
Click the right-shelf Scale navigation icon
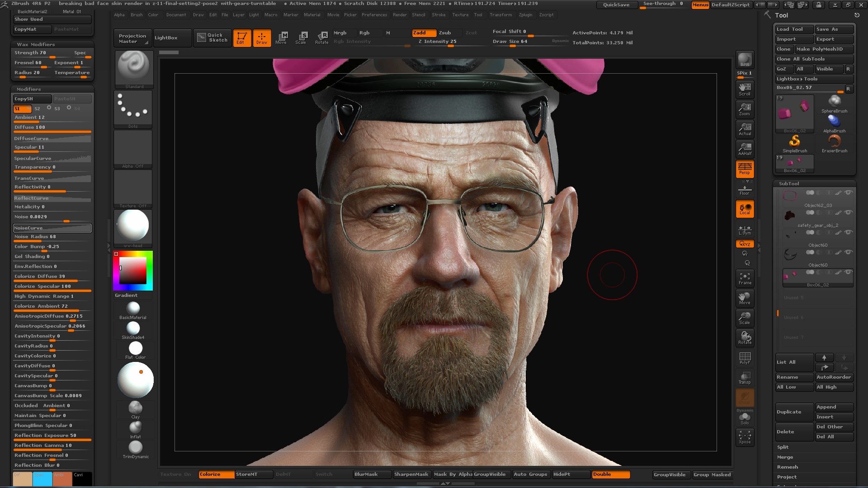click(745, 318)
